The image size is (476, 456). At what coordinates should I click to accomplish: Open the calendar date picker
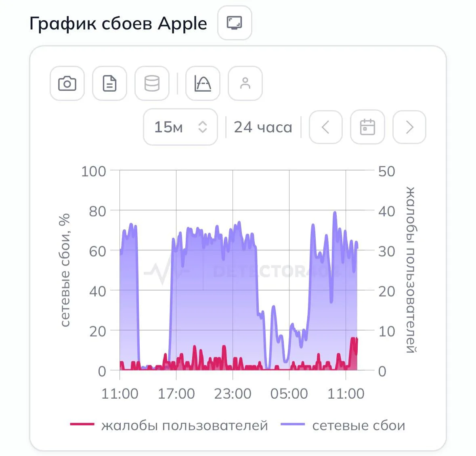[x=368, y=127]
